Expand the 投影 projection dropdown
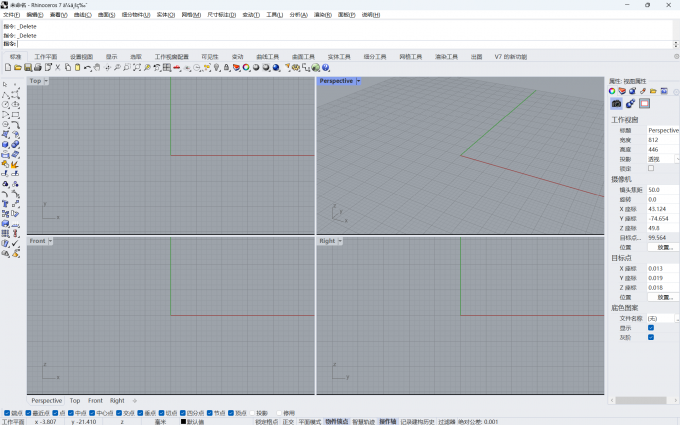 click(676, 158)
